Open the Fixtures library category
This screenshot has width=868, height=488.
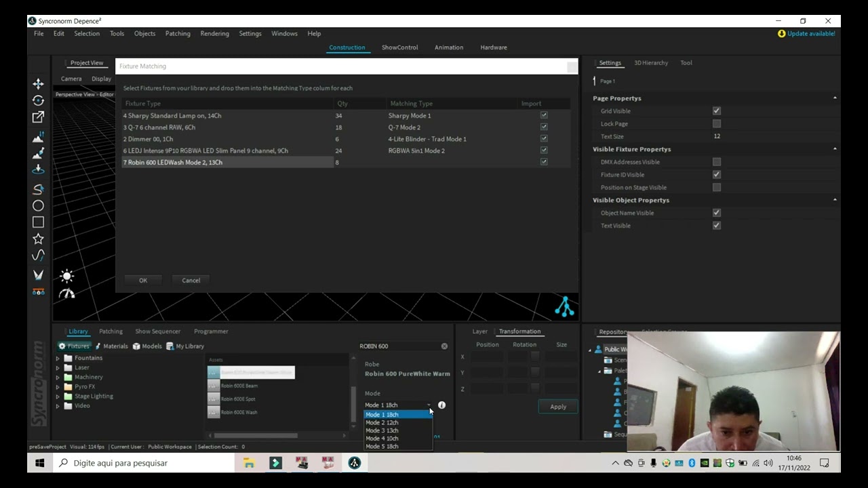coord(73,346)
